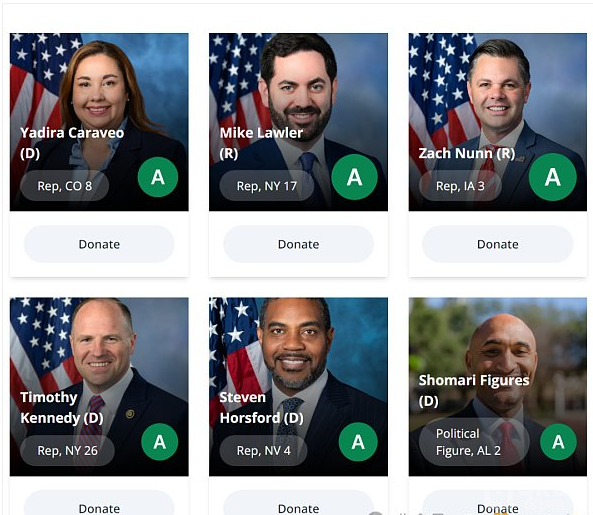Click Timothy Kennedy's green A grade badge
This screenshot has height=515, width=593.
tap(160, 442)
